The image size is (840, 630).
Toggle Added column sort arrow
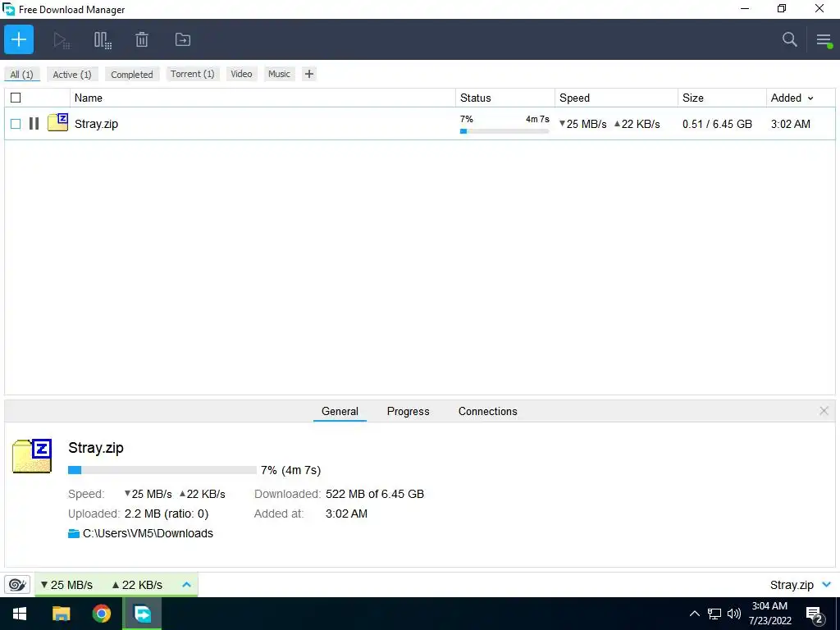[810, 98]
